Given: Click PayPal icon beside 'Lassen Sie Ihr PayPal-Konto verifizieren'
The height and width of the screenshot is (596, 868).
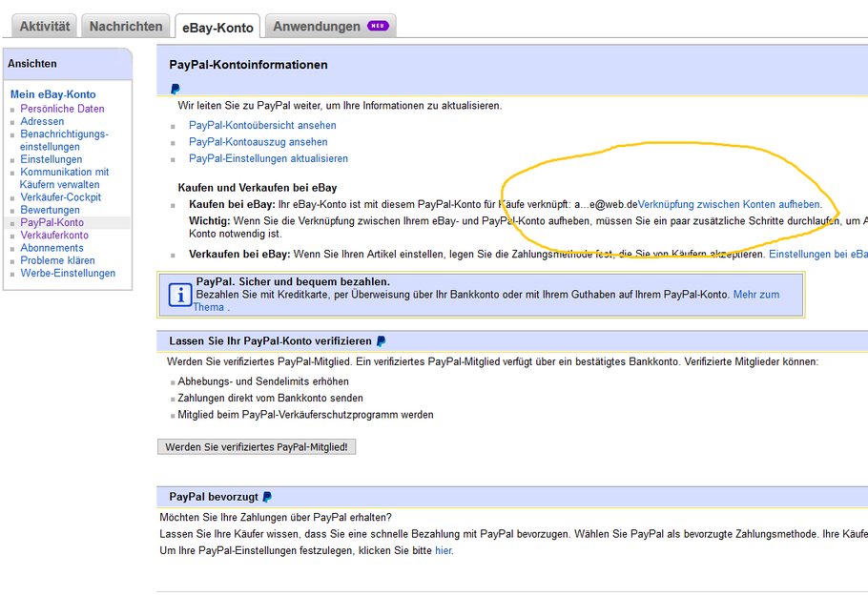Looking at the screenshot, I should click(381, 340).
